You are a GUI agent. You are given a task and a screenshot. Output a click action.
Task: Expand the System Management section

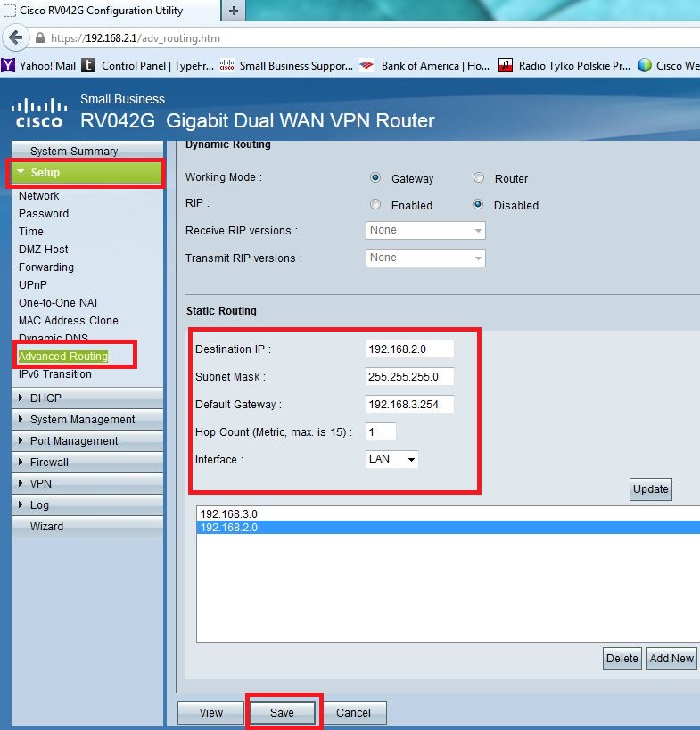click(87, 420)
